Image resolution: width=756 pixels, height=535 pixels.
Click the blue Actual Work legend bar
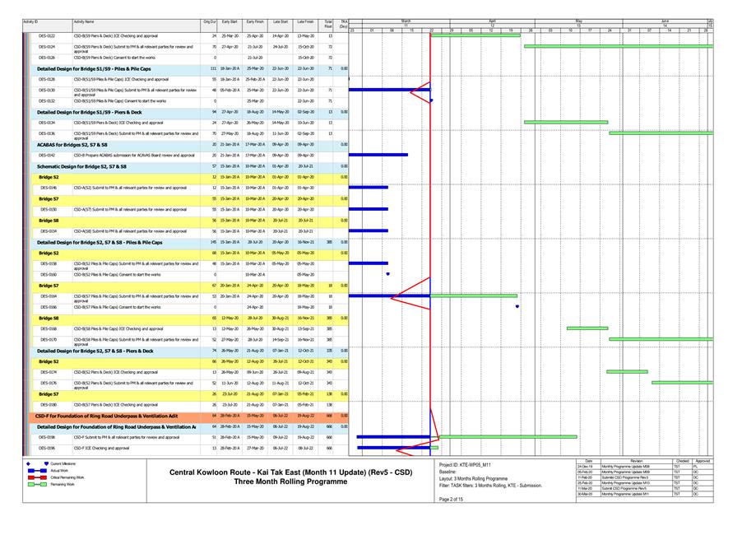pyautogui.click(x=37, y=471)
